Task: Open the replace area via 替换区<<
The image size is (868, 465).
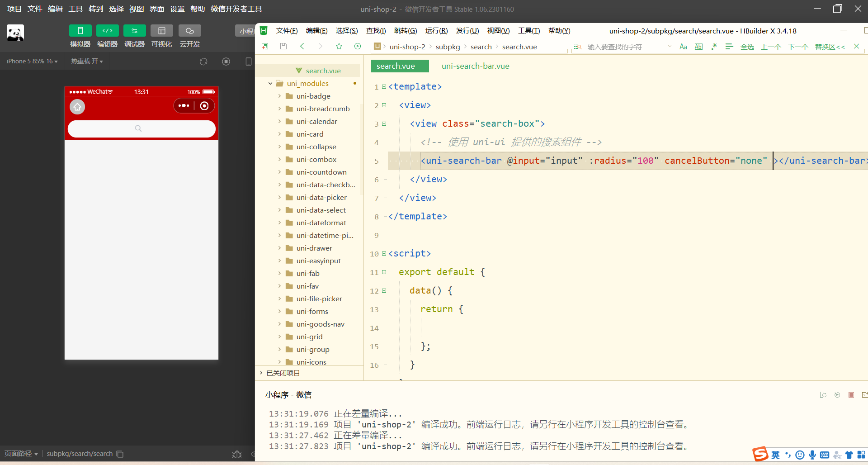Action: coord(830,46)
